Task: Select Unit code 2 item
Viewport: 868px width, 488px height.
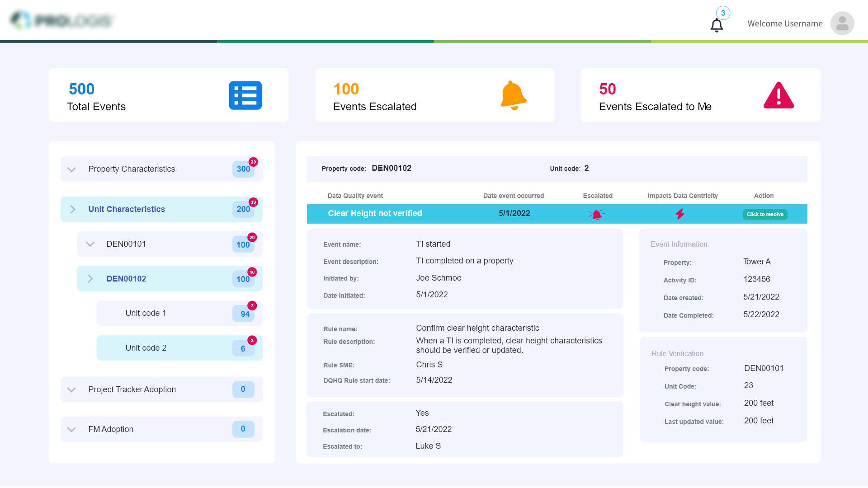Action: (146, 348)
